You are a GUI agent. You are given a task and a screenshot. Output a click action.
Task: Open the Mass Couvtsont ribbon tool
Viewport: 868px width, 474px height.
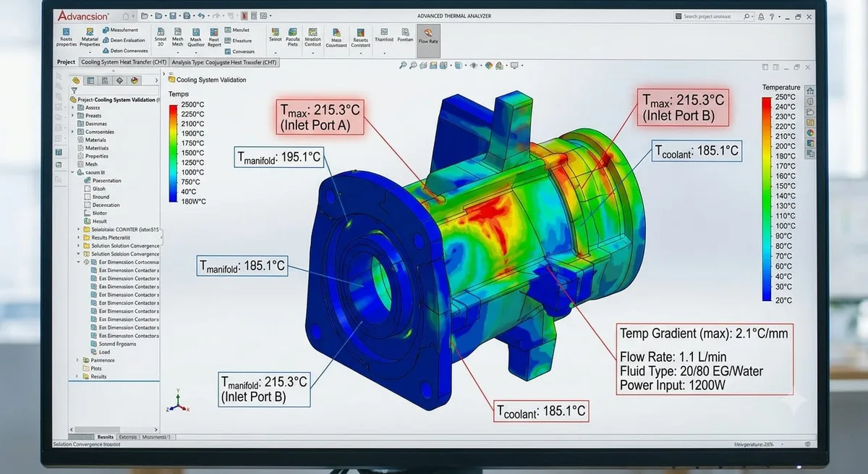click(x=336, y=38)
